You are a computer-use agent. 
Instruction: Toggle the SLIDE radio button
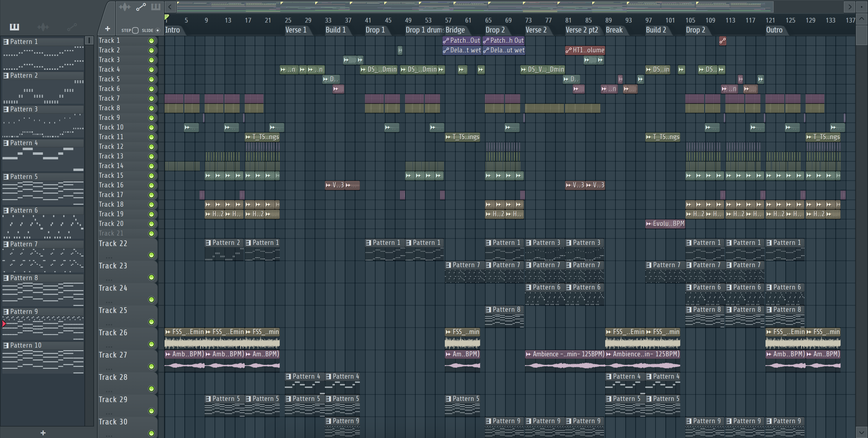[157, 30]
